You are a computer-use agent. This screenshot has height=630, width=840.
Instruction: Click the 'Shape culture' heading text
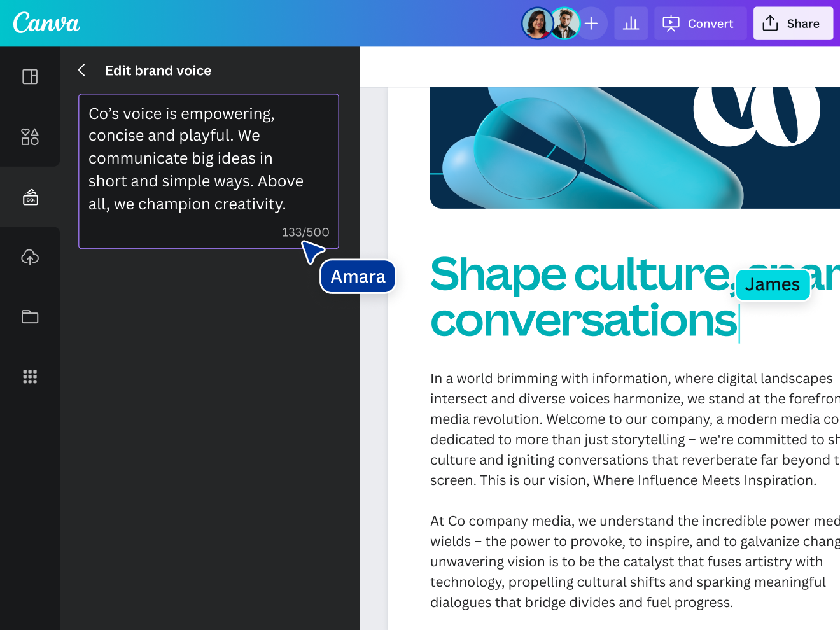tap(579, 275)
